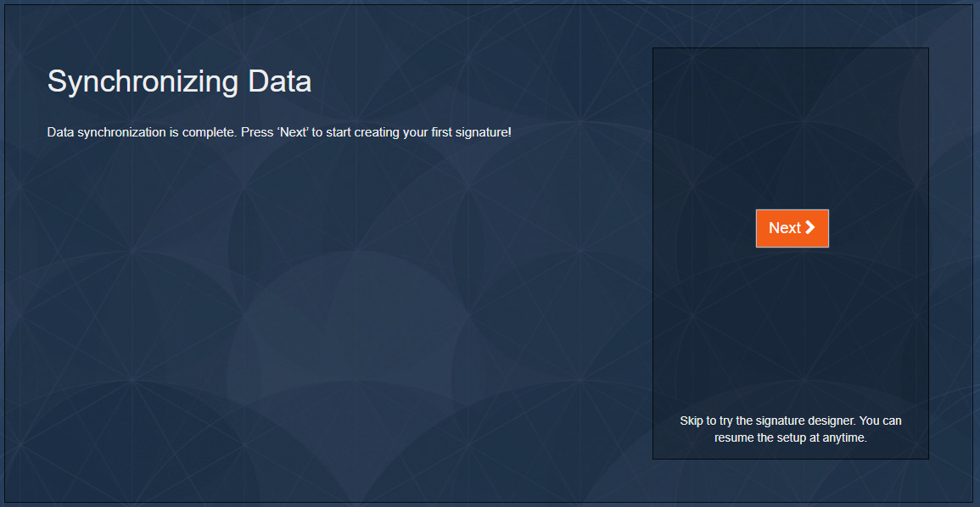Click the orange Next button
Viewport: 980px width, 507px height.
tap(792, 228)
